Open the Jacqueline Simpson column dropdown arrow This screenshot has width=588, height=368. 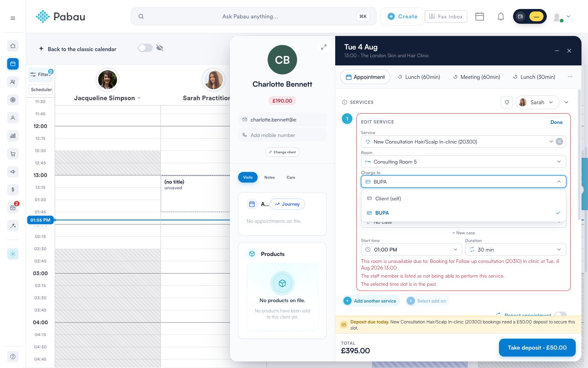(139, 98)
